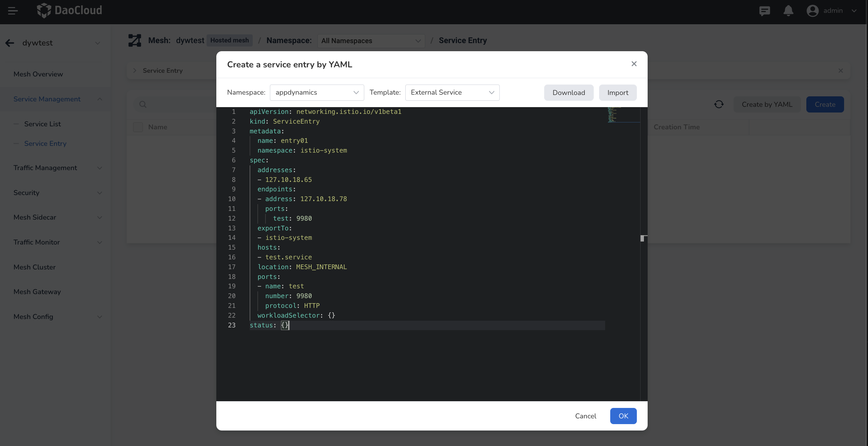Select Service Entry in the sidebar
The width and height of the screenshot is (868, 446).
point(45,144)
